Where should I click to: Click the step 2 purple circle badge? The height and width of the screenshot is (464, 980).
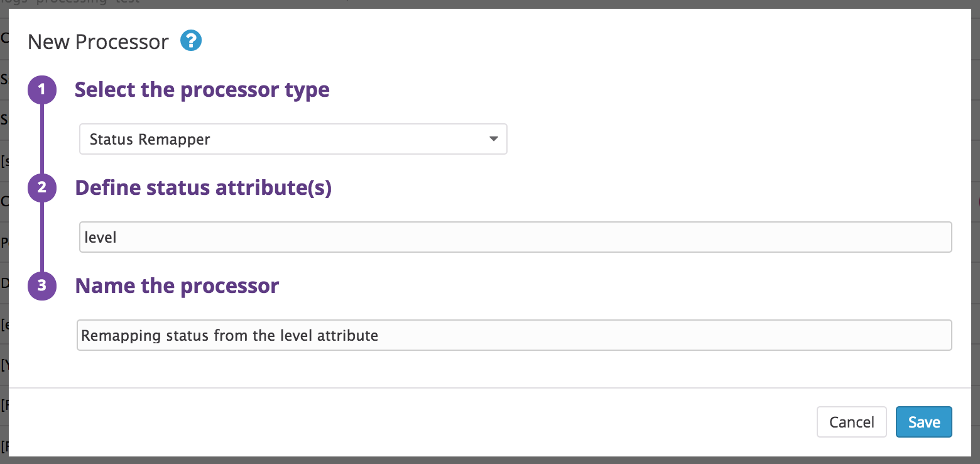42,188
